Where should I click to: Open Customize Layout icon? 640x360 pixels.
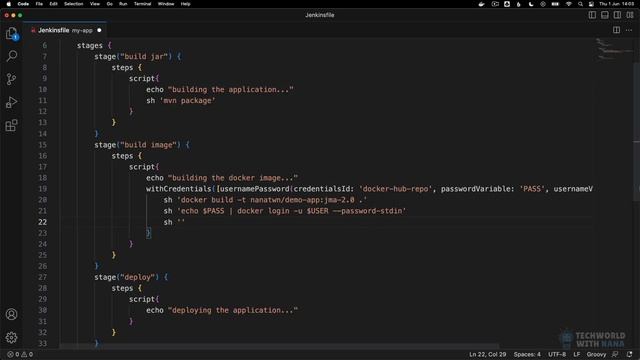(630, 15)
